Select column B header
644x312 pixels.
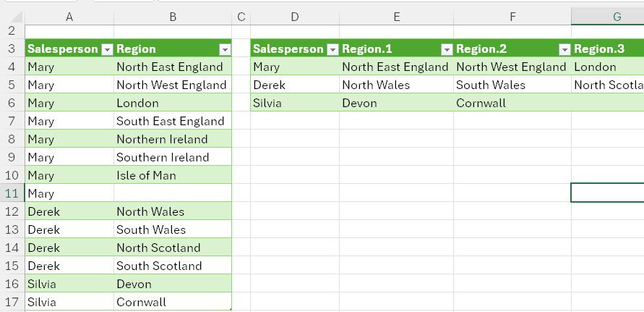(x=173, y=17)
